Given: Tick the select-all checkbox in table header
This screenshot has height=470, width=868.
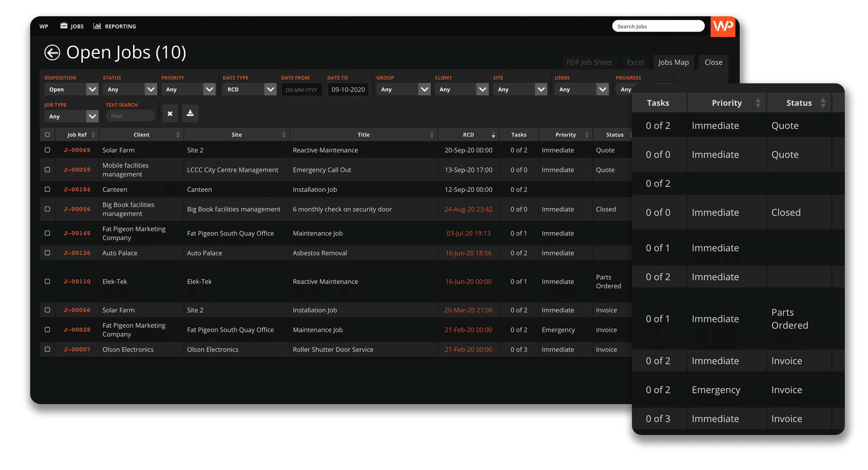Looking at the screenshot, I should pyautogui.click(x=47, y=135).
